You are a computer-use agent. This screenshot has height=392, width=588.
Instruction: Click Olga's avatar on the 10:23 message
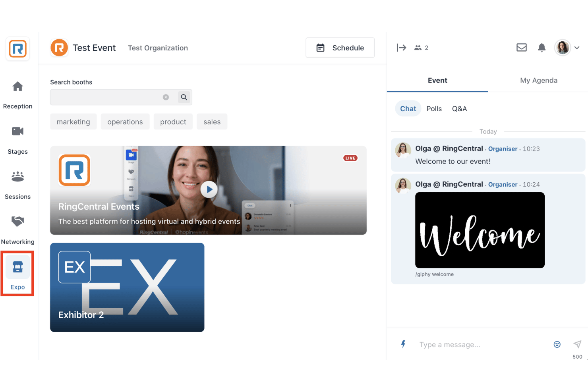pyautogui.click(x=403, y=150)
